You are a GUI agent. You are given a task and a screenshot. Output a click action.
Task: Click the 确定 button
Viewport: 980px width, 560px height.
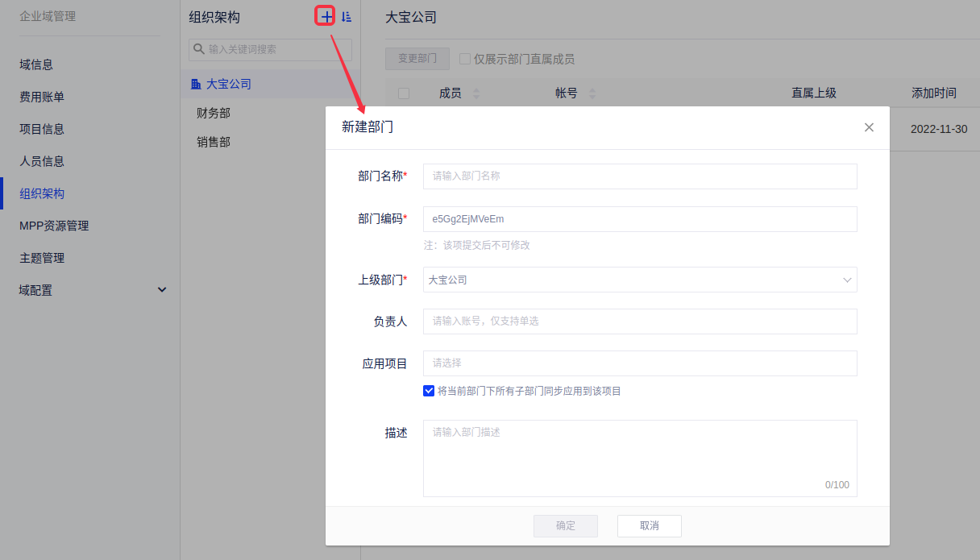point(566,525)
